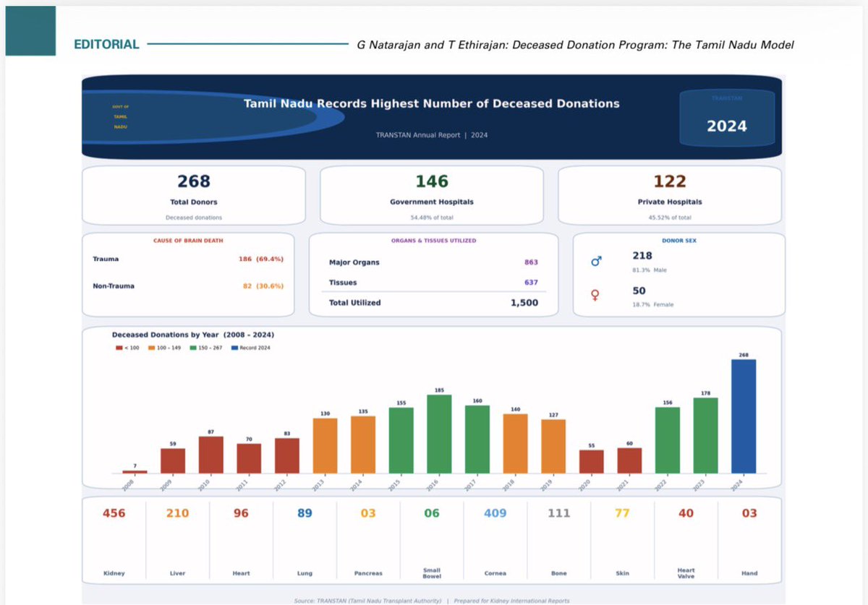The image size is (868, 605).
Task: Click the '218' male donors figure
Action: (642, 255)
